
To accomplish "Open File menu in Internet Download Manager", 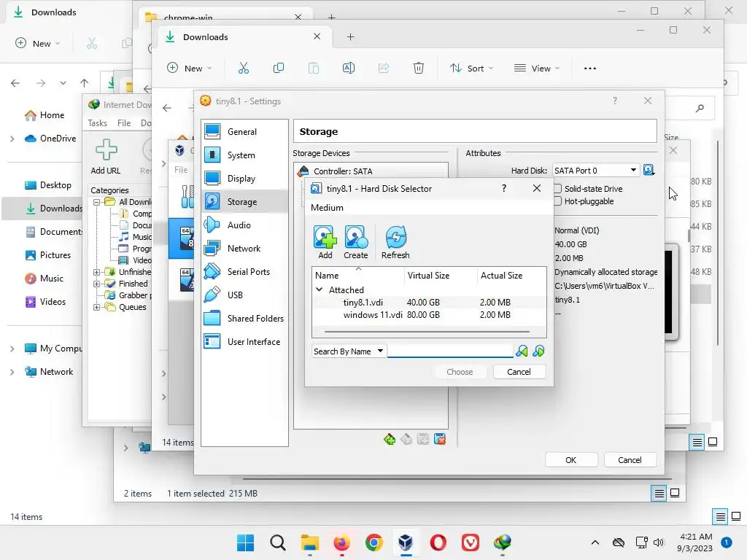I will coord(124,122).
